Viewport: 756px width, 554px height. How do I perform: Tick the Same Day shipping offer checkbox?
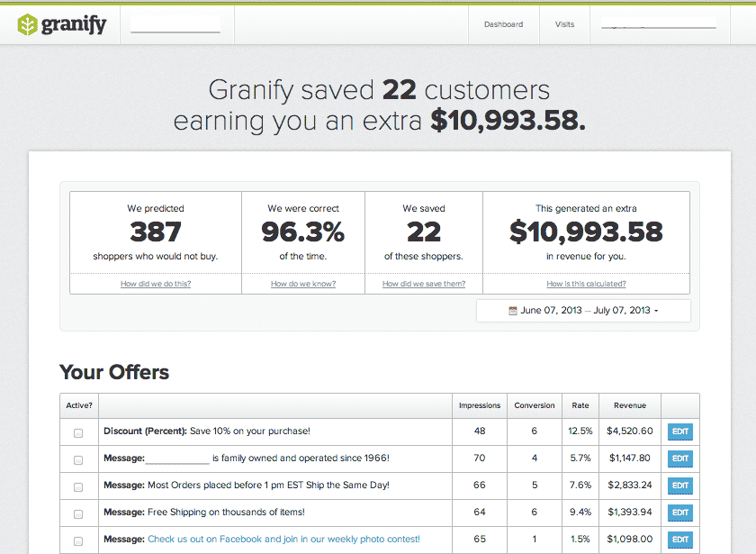[x=78, y=486]
